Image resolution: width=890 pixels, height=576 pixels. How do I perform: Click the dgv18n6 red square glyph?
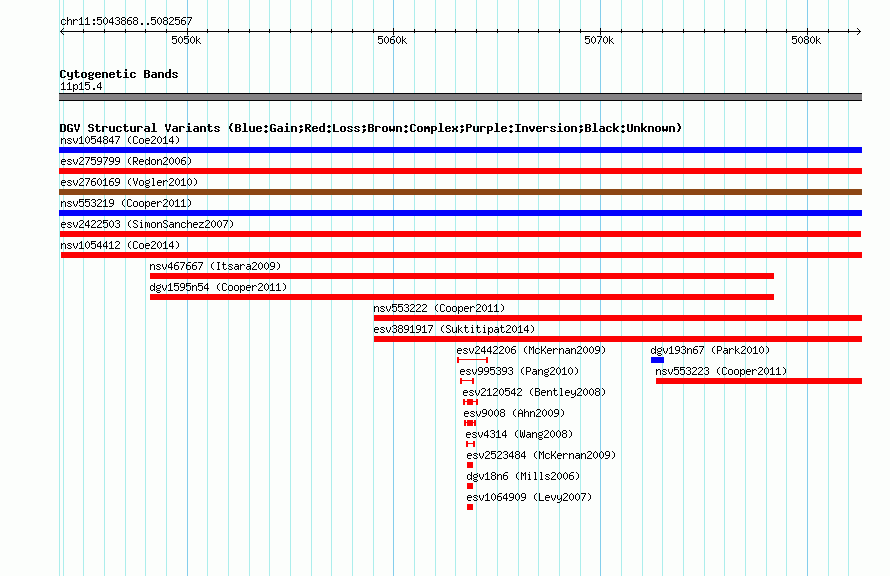[x=470, y=486]
